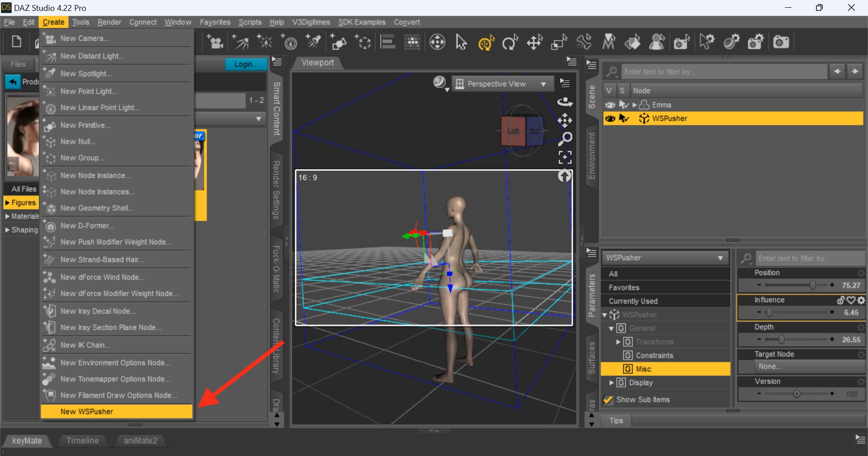Click the Influence slider handle
Screen dimensions: 868x456
[x=769, y=312]
